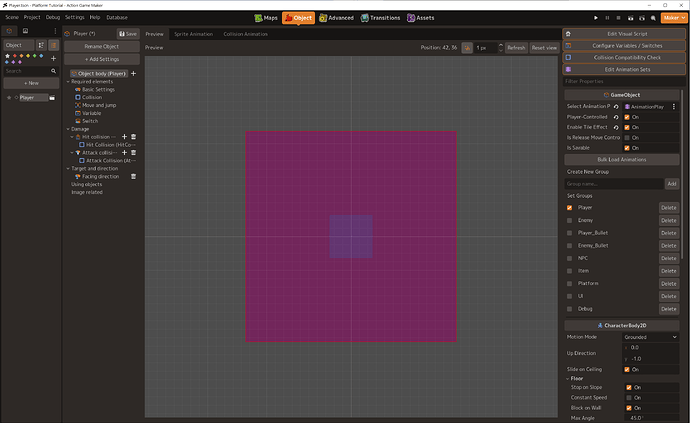Create a new object with + New

31,83
